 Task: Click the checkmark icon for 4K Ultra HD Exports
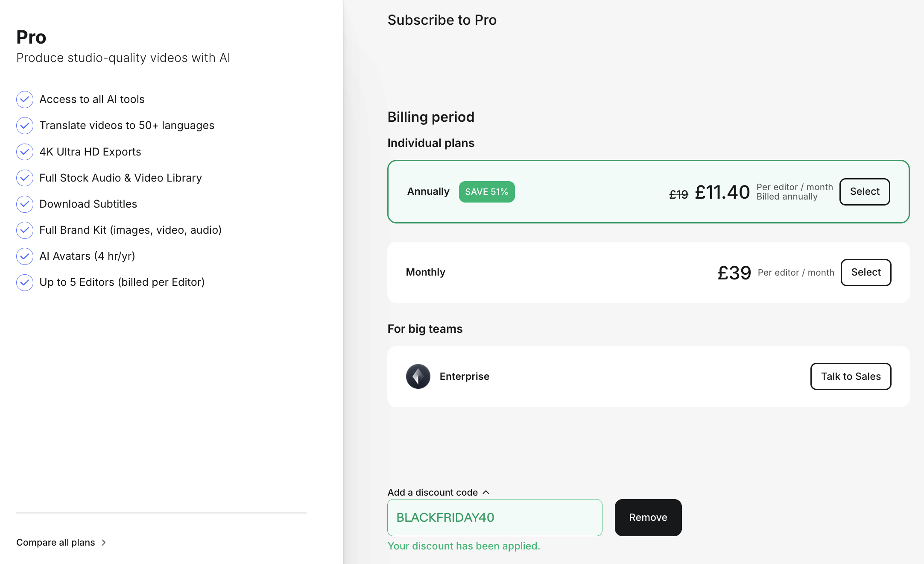pos(24,151)
